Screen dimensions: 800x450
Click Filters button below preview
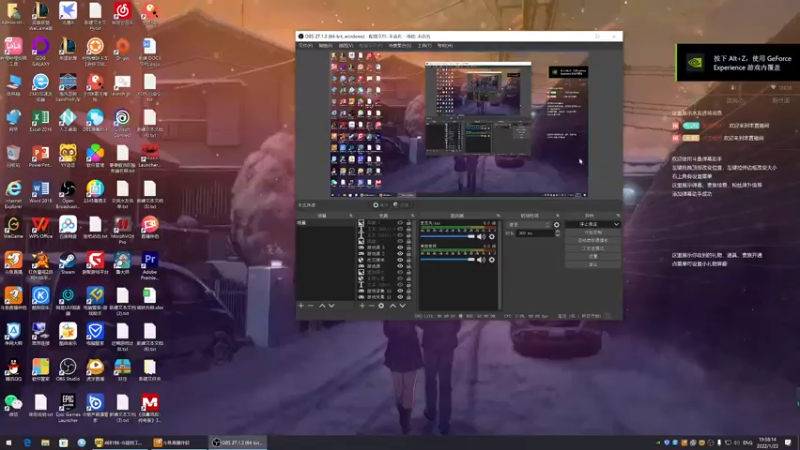tap(402, 205)
